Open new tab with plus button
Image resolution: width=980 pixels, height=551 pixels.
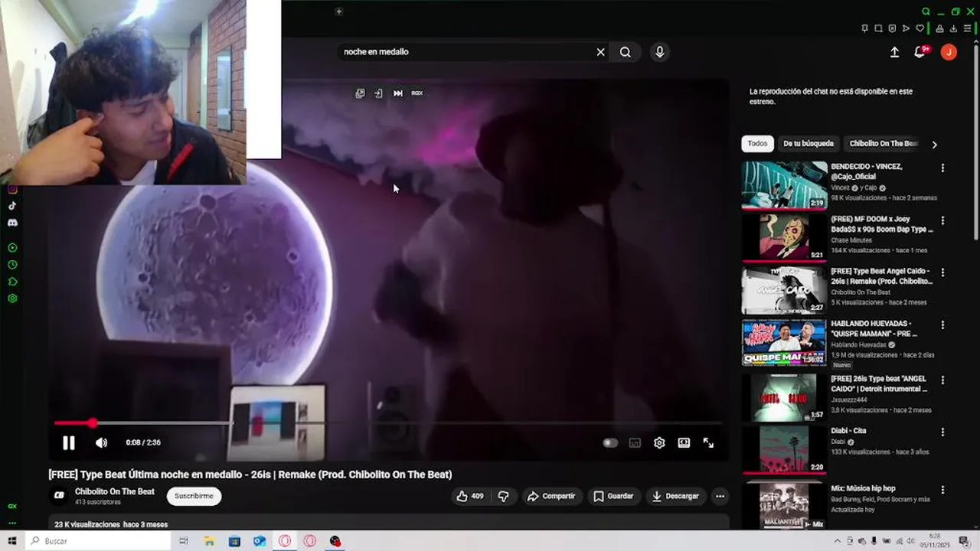point(338,11)
